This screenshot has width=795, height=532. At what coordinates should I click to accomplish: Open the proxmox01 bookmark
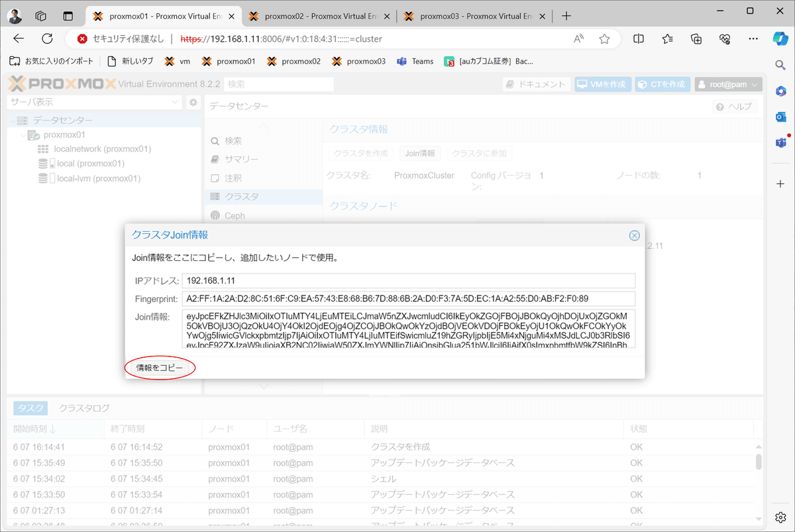(229, 61)
